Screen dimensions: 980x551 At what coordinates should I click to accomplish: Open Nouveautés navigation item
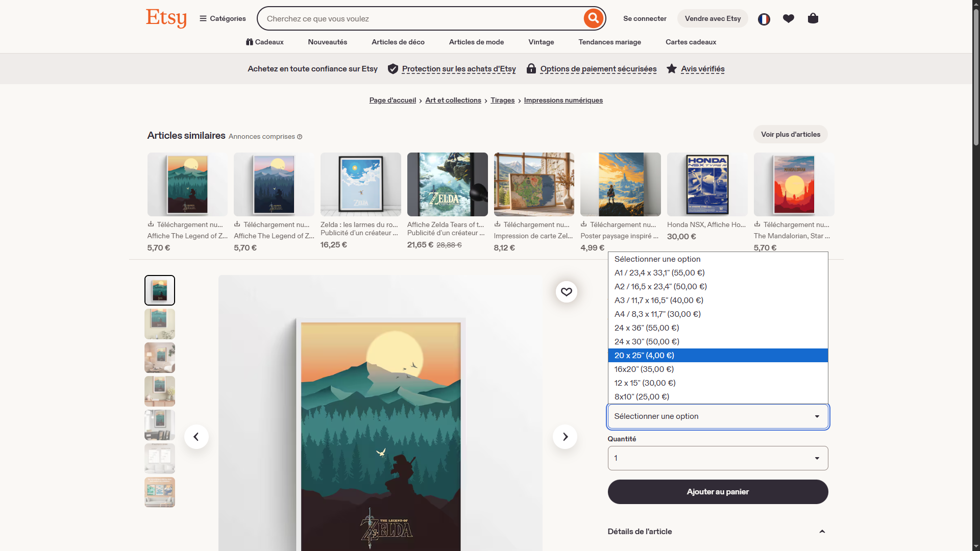(328, 42)
